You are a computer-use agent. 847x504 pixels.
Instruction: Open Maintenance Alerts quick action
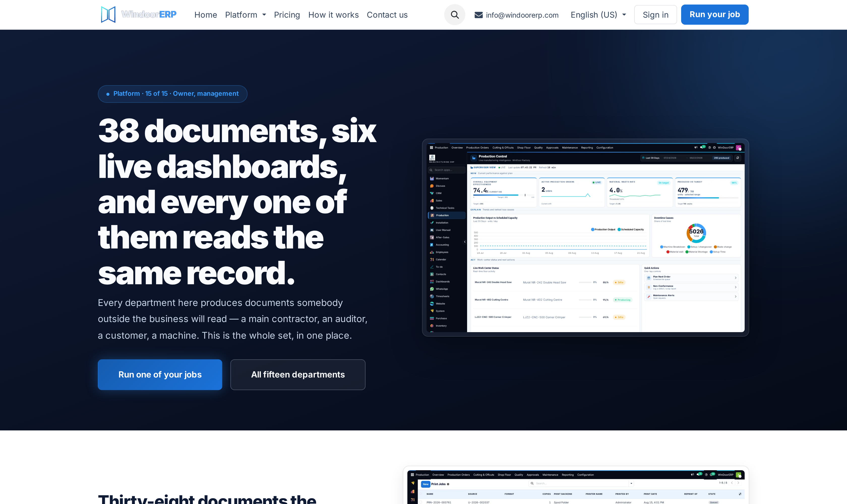click(691, 297)
